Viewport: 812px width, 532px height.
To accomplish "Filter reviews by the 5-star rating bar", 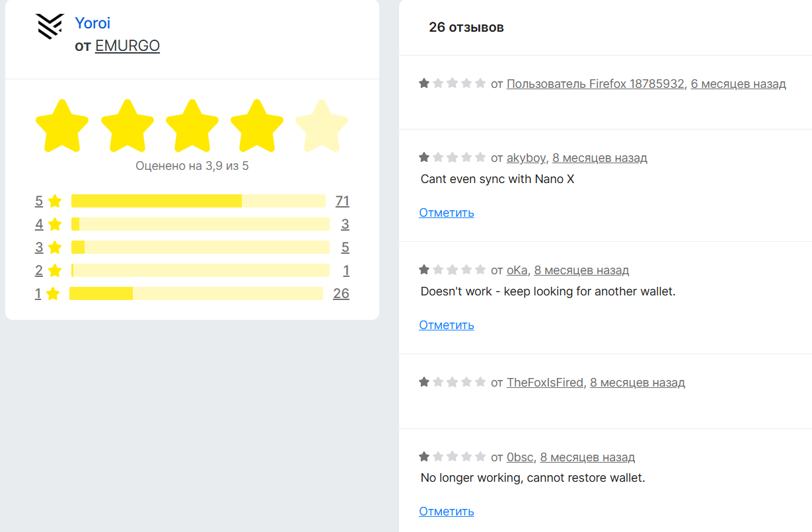I will click(198, 201).
